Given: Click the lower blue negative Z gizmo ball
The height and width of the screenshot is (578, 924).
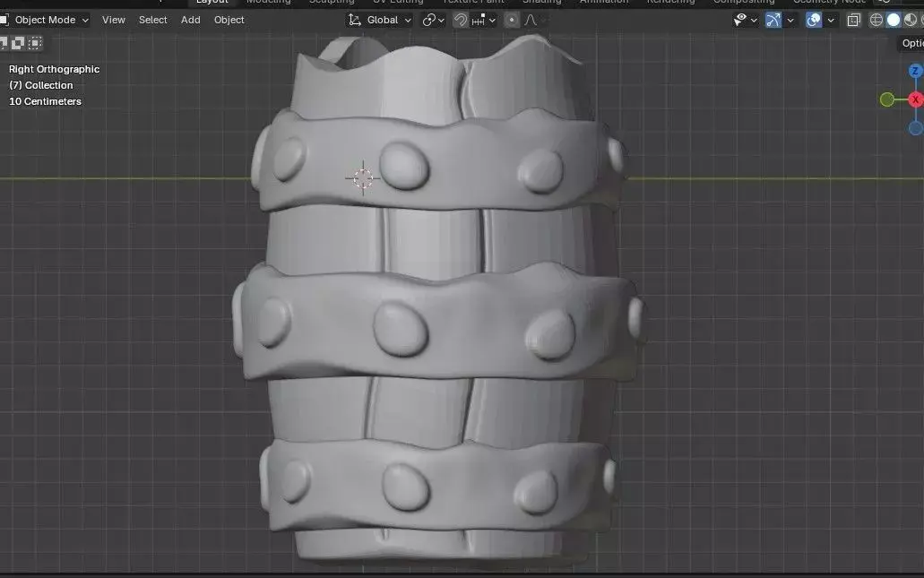Looking at the screenshot, I should (916, 128).
